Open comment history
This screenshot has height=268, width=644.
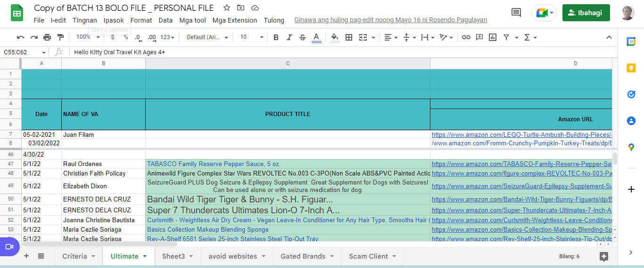(x=516, y=13)
